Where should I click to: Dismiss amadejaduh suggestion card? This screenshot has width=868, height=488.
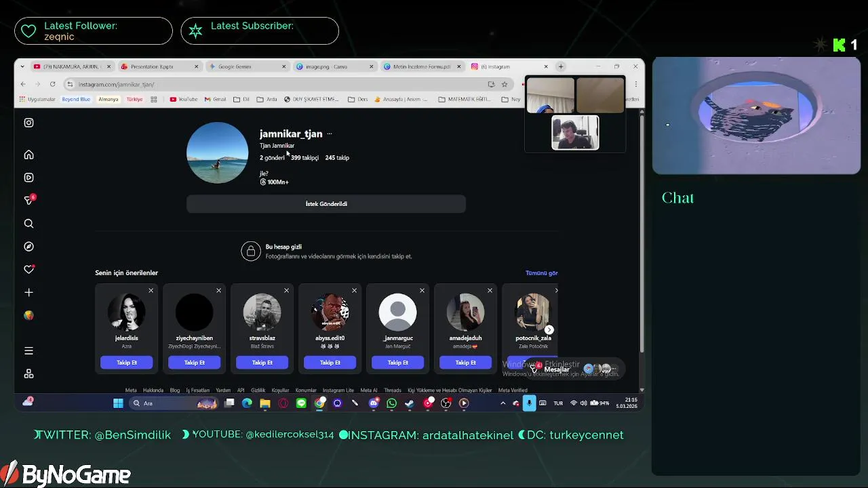tap(490, 290)
